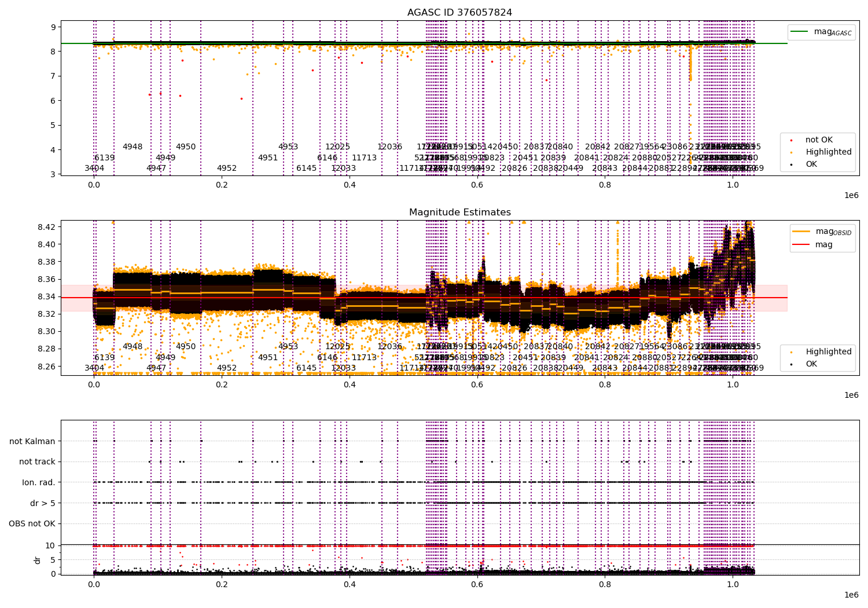
Task: Select the 'Ion. rad.' axis label
Action: 39,482
